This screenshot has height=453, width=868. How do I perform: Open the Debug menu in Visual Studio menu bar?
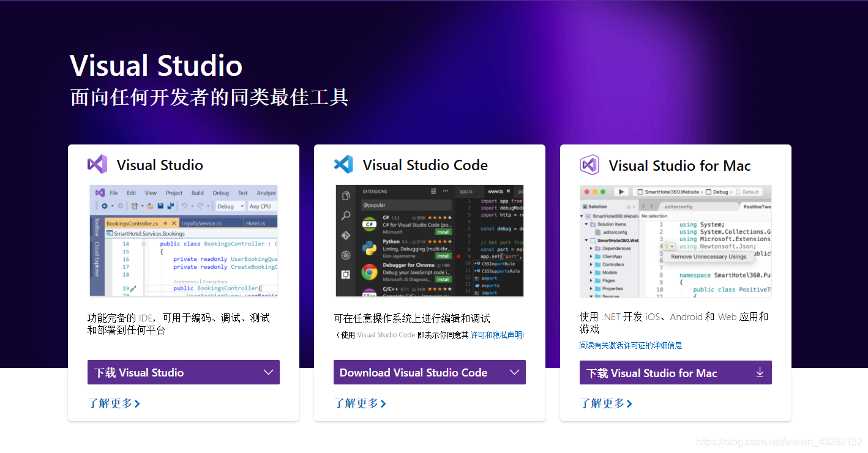220,192
